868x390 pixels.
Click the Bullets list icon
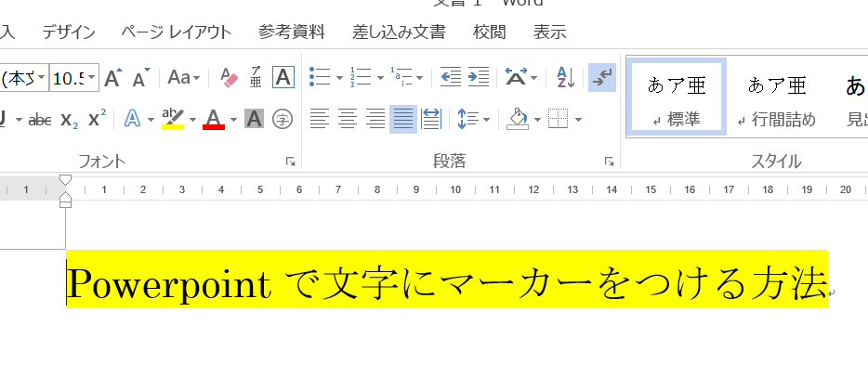(320, 77)
